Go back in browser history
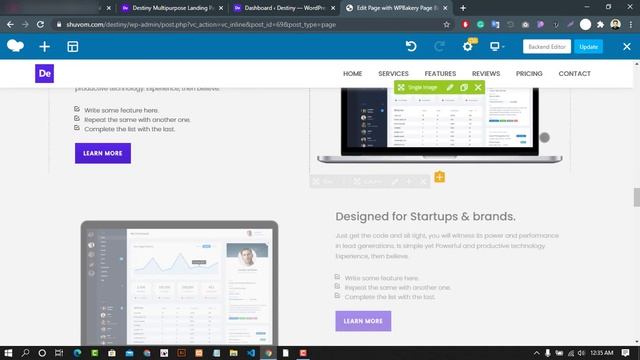 click(10, 24)
